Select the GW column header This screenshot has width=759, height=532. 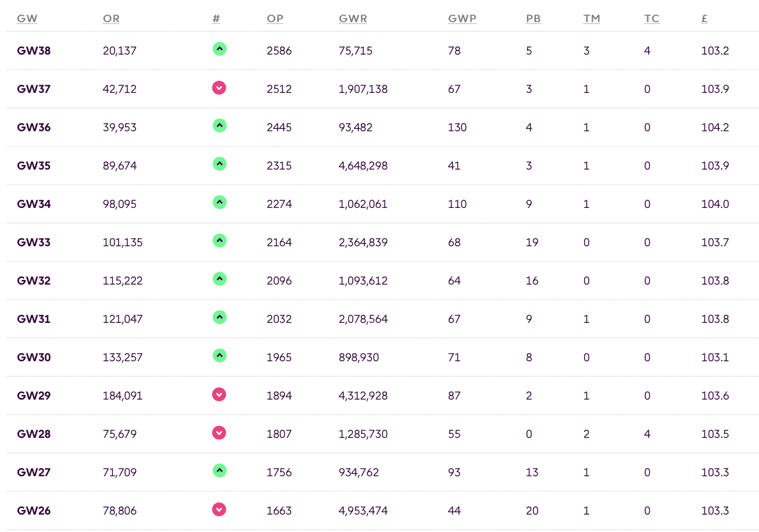[27, 19]
